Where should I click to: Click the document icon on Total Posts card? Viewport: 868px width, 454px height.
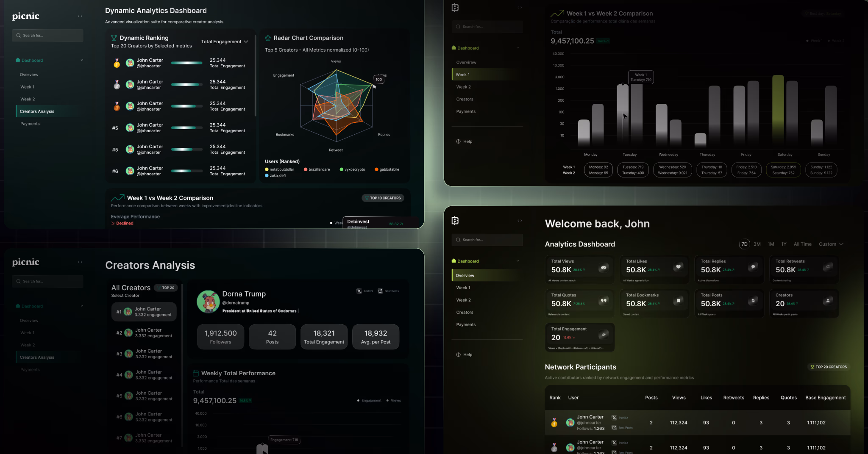coord(753,301)
